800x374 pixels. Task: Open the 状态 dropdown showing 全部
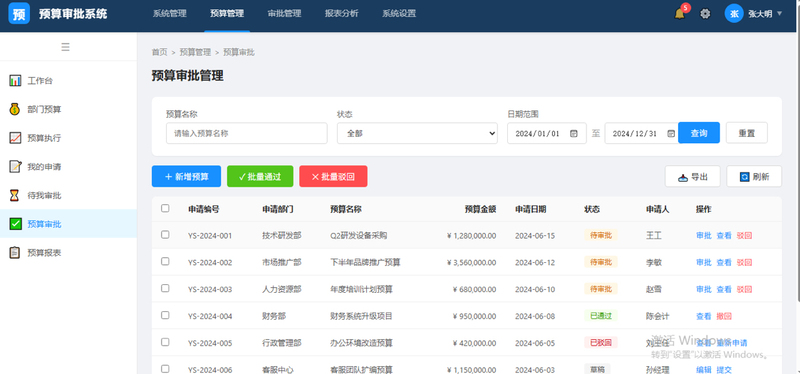(417, 133)
